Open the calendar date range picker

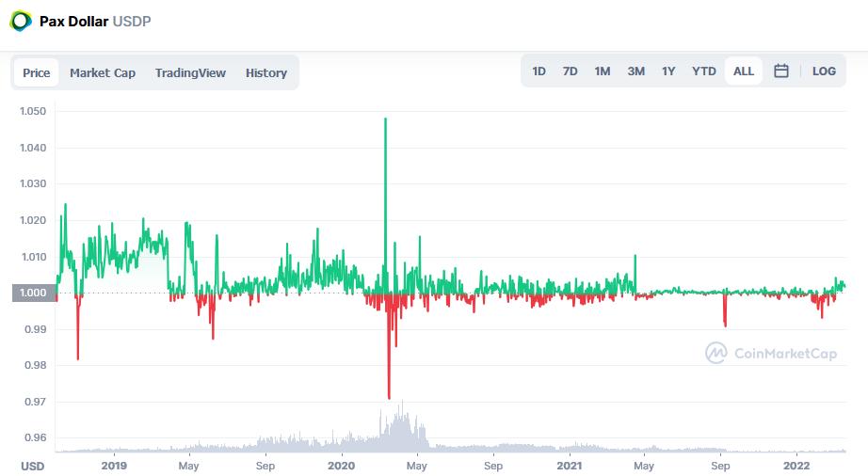[781, 71]
